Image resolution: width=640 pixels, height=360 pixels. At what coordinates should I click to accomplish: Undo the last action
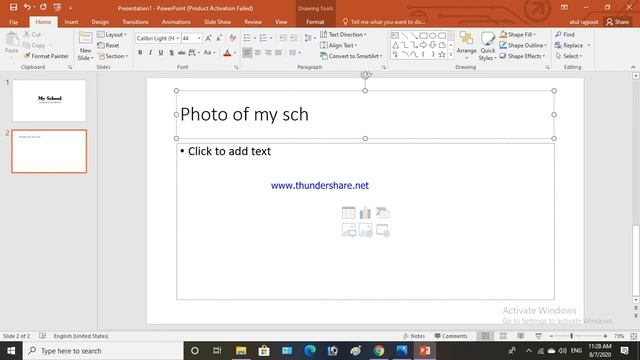(27, 7)
